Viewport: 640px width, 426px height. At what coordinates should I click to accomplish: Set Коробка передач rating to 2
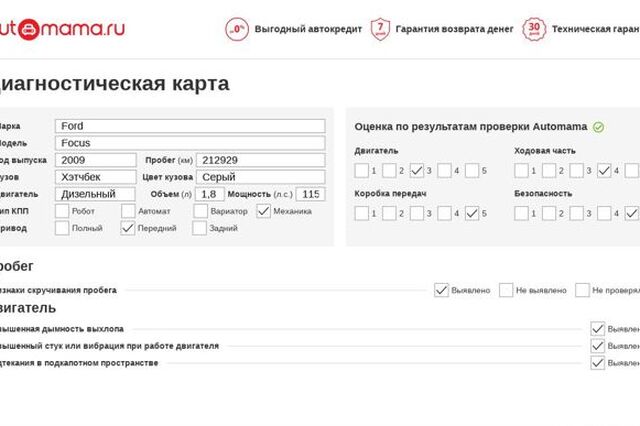pyautogui.click(x=389, y=213)
